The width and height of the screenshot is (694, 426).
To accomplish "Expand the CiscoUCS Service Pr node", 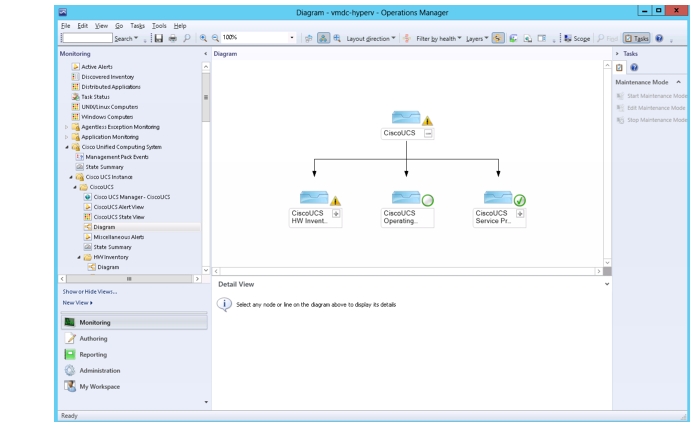I will (x=520, y=214).
